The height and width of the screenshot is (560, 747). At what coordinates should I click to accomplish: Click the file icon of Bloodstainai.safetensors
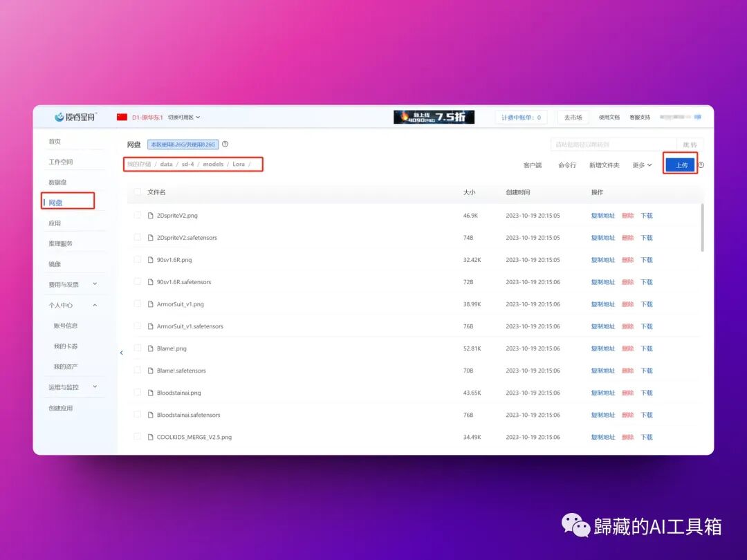(x=151, y=415)
